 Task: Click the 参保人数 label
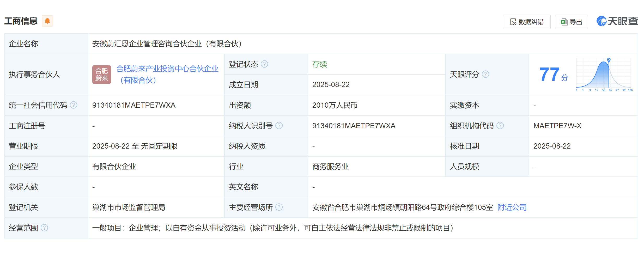[23, 187]
